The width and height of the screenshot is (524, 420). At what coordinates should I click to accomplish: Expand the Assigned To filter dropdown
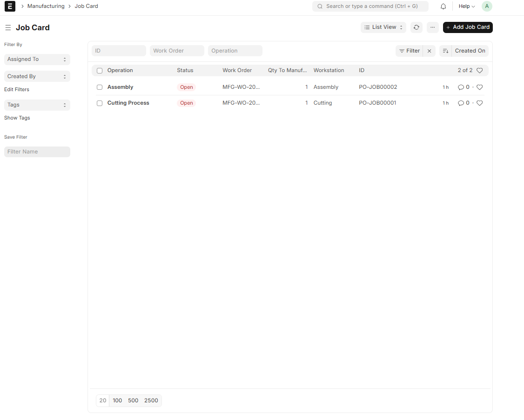37,60
